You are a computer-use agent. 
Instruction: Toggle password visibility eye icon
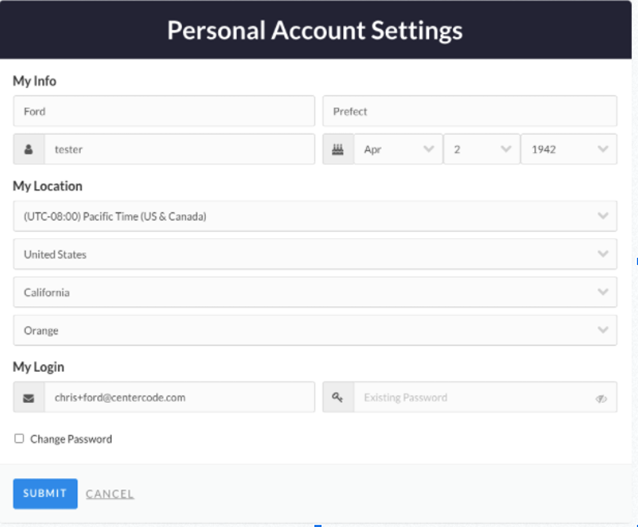click(x=601, y=398)
